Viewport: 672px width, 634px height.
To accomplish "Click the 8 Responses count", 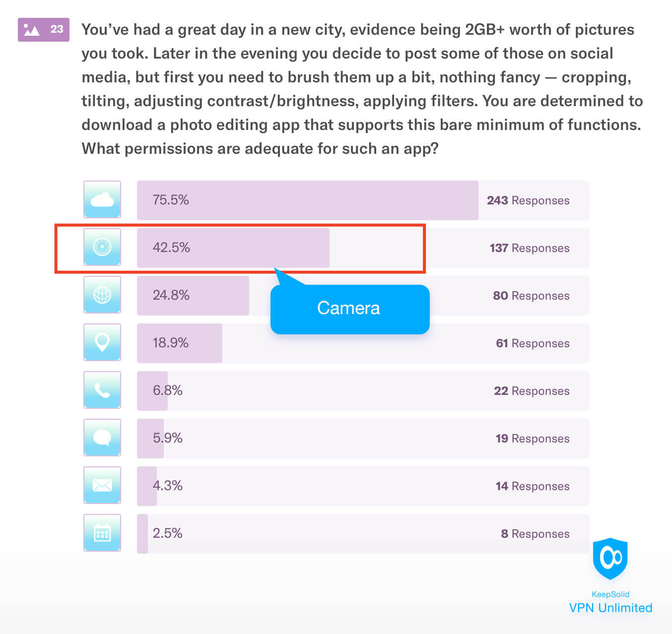I will click(535, 534).
